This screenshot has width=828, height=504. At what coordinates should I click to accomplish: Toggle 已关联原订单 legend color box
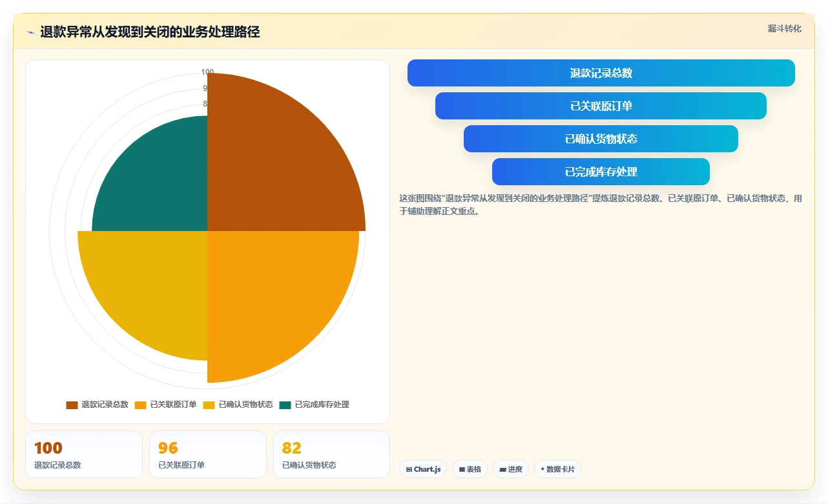[x=140, y=405]
